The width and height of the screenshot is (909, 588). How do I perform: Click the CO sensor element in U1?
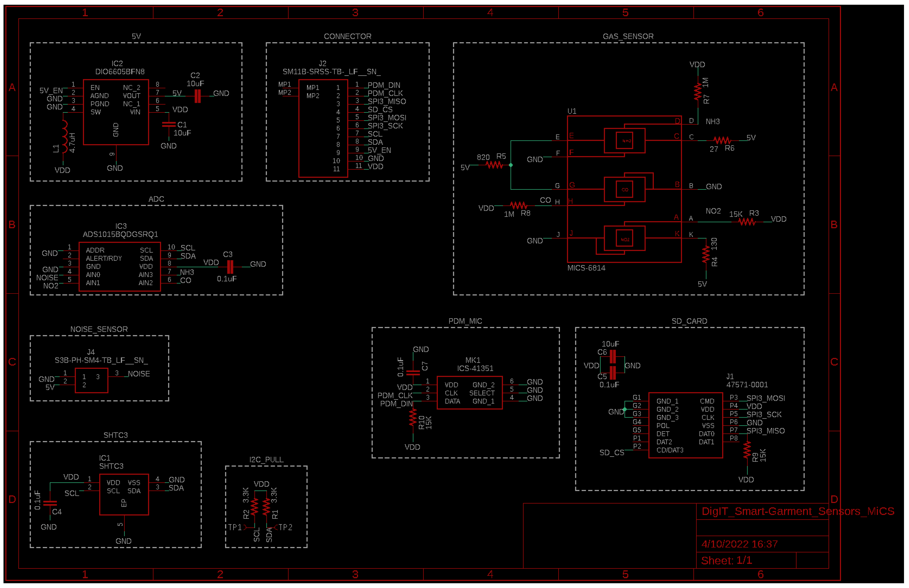624,189
